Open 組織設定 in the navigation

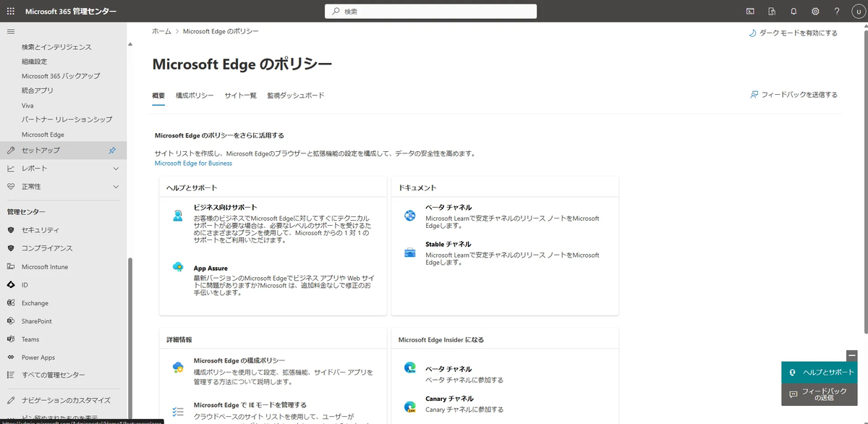[34, 62]
